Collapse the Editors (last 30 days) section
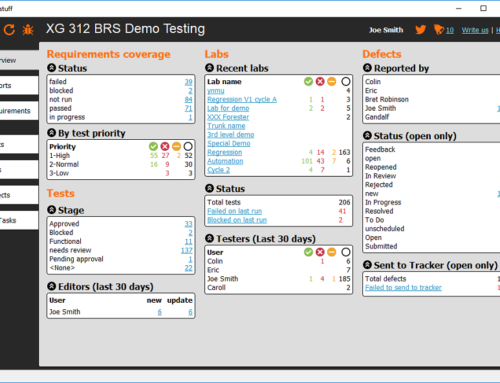 click(x=51, y=286)
